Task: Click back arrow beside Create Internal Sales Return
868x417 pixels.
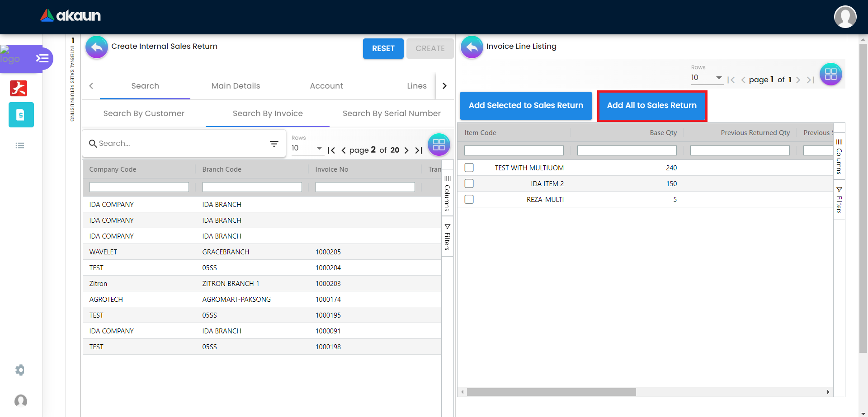Action: [x=97, y=47]
